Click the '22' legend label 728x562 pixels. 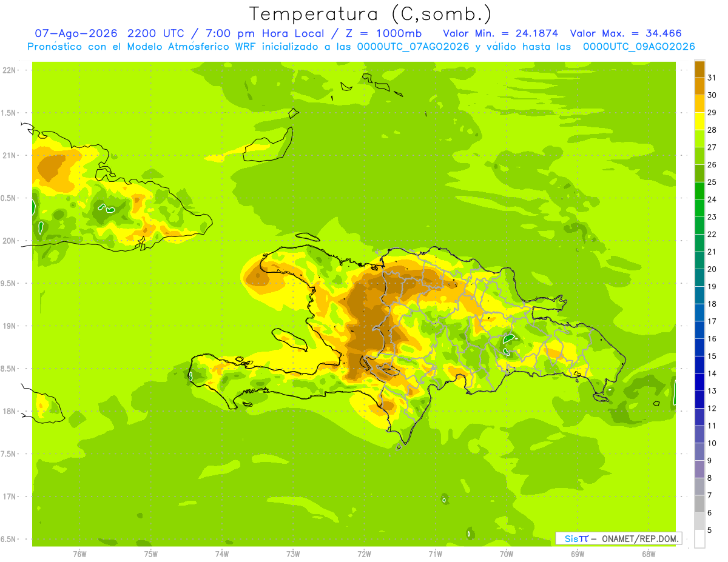pyautogui.click(x=712, y=234)
